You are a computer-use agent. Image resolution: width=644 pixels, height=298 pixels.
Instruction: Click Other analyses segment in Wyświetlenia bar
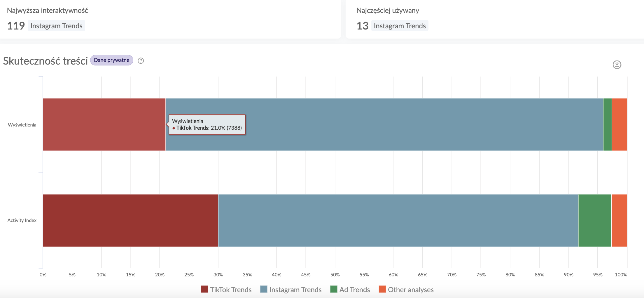click(619, 124)
